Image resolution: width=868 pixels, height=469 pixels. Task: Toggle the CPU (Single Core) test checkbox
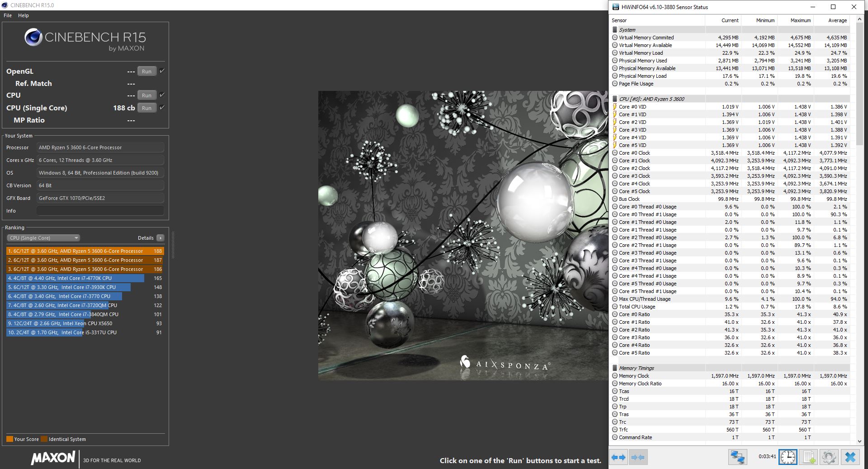click(x=162, y=108)
